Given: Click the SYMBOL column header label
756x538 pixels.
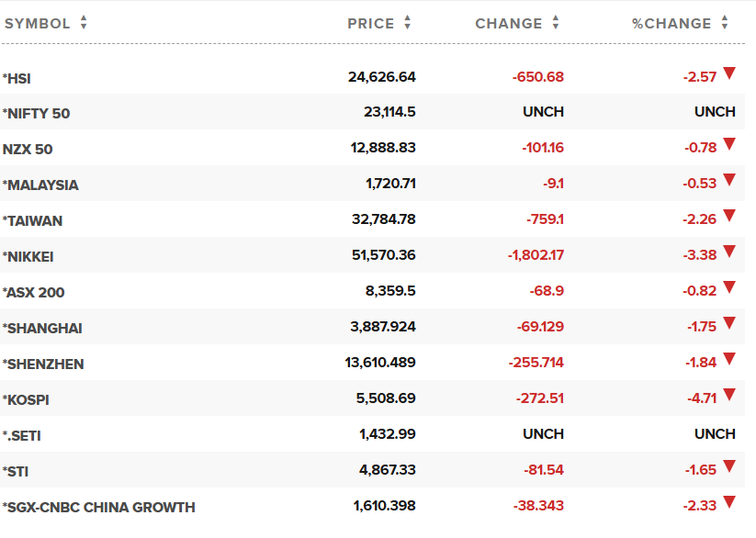Looking at the screenshot, I should (38, 24).
